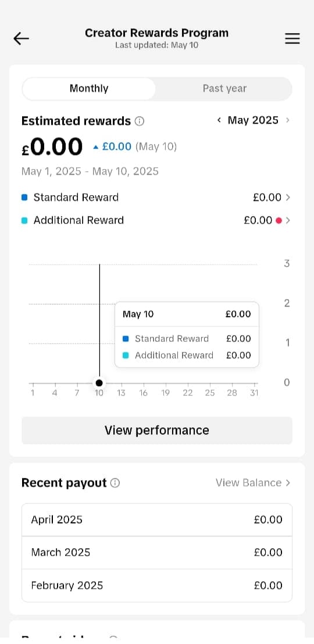This screenshot has width=314, height=644.
Task: Click the cyan Additional Reward legend square
Action: (x=24, y=221)
